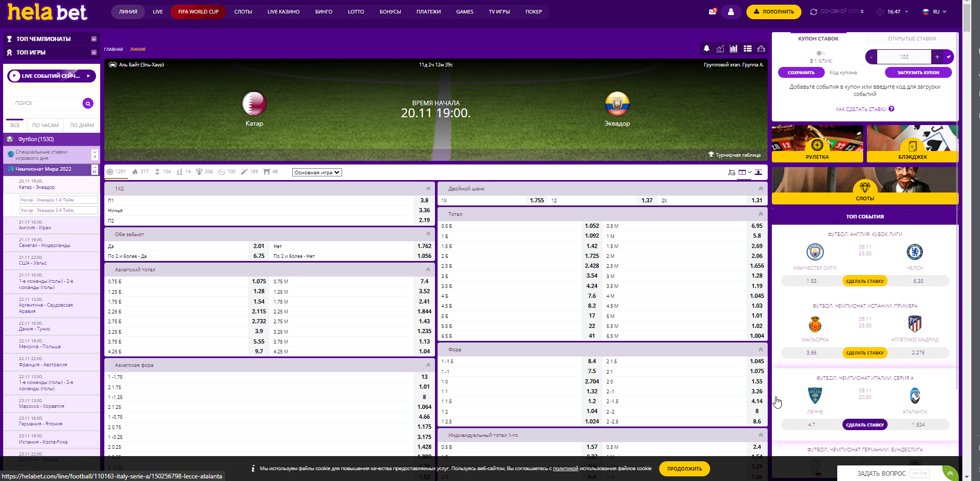Open the RU language dropdown

[934, 11]
